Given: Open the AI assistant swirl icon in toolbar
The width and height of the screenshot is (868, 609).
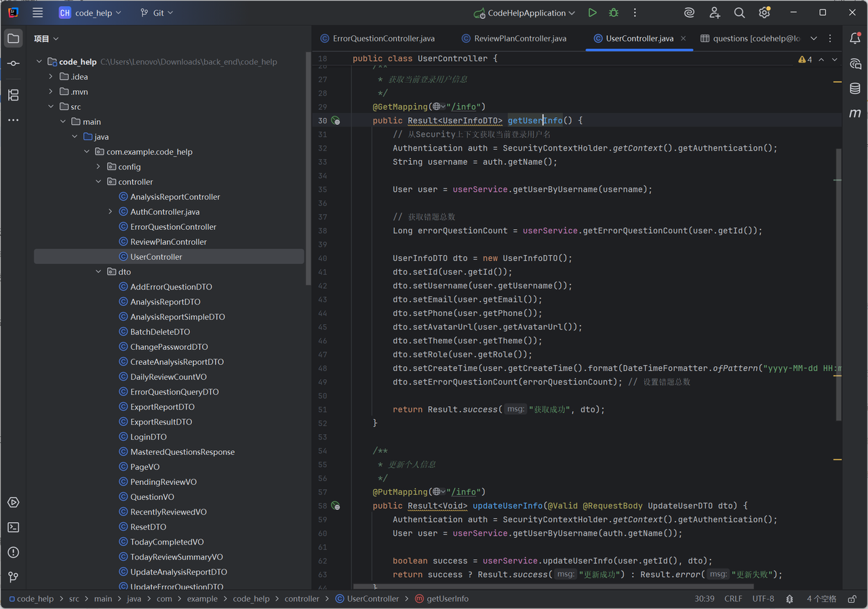Looking at the screenshot, I should click(690, 13).
